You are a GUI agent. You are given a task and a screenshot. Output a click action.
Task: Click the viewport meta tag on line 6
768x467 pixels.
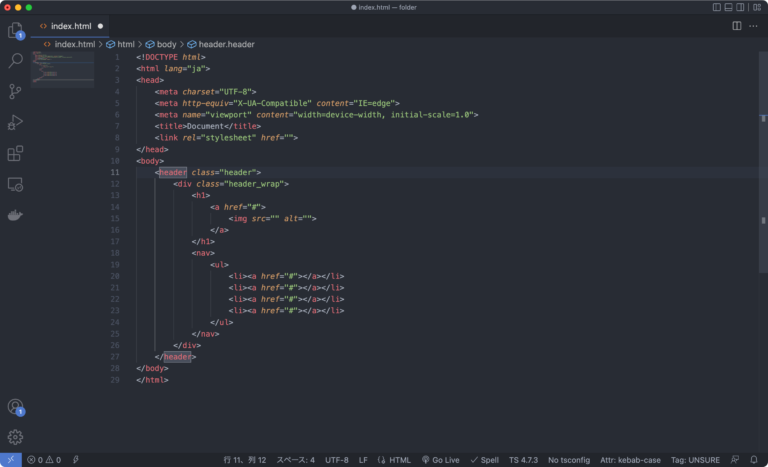coord(316,115)
